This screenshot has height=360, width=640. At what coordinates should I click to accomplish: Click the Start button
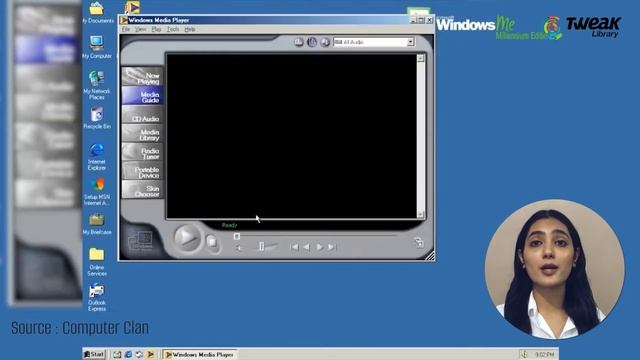(x=94, y=354)
